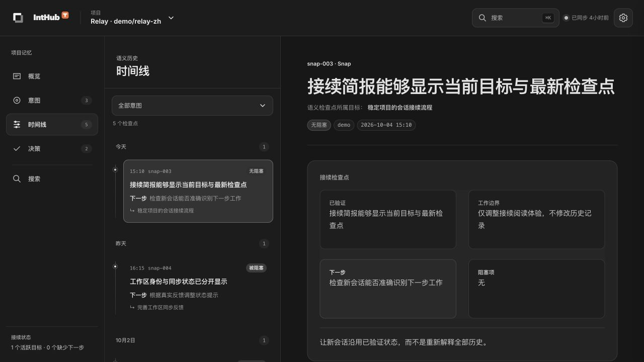This screenshot has height=362, width=644.
Task: Click the 5 个检查点 count text
Action: [125, 123]
